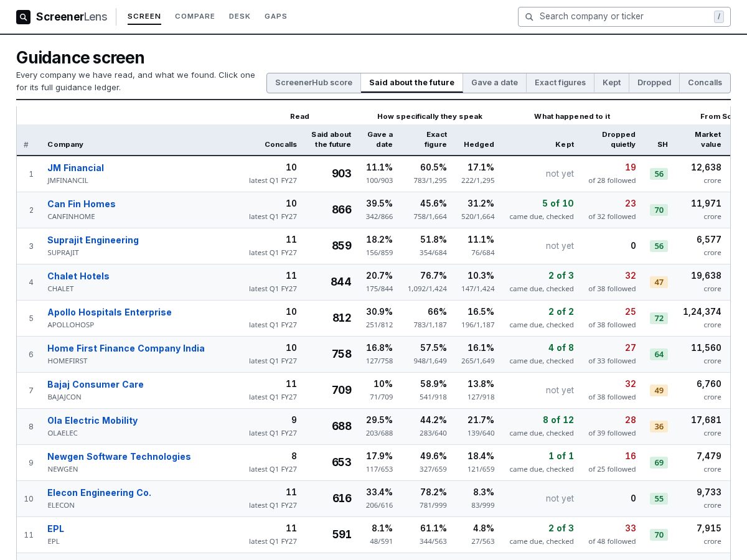Click the Company column header
747x560 pixels.
(x=65, y=144)
